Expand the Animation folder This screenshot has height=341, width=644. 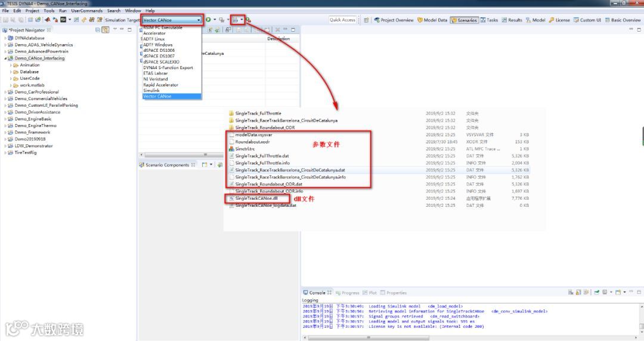[x=11, y=65]
